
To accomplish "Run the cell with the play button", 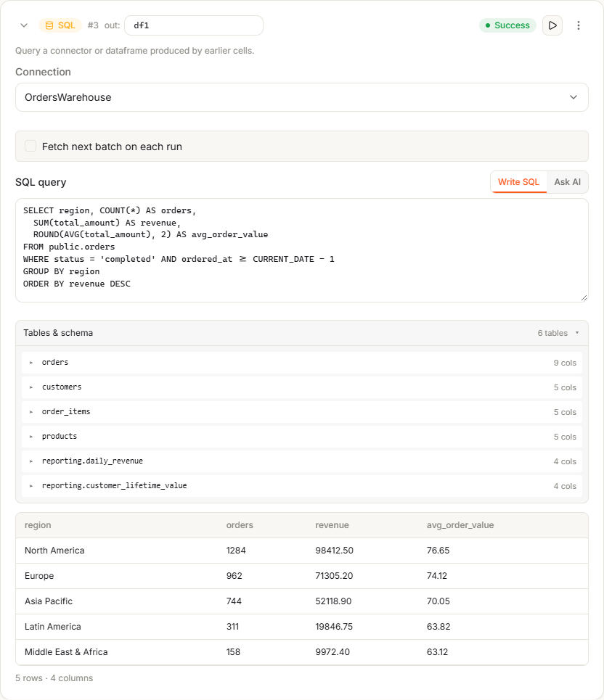I will 552,25.
